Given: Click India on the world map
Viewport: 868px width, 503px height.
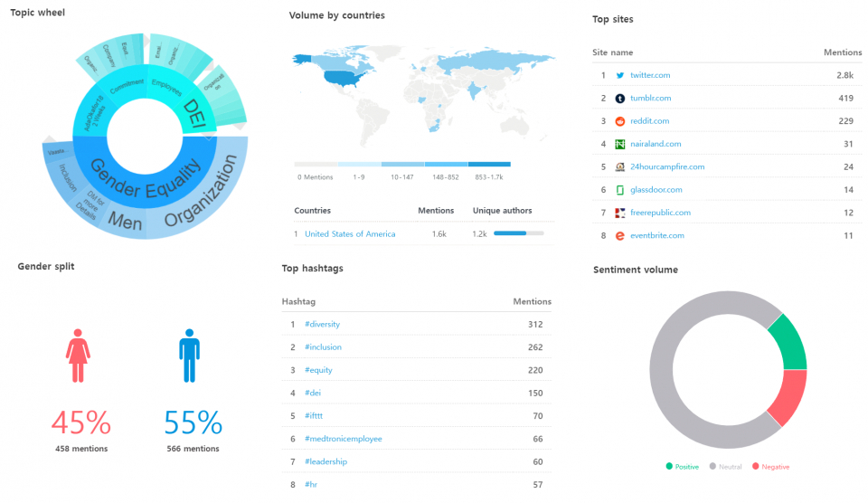Looking at the screenshot, I should point(474,90).
